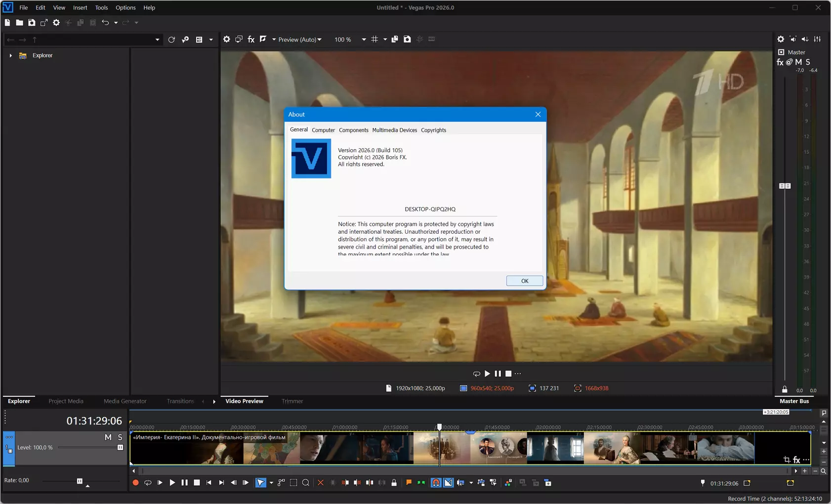Undo the last action

coord(105,23)
